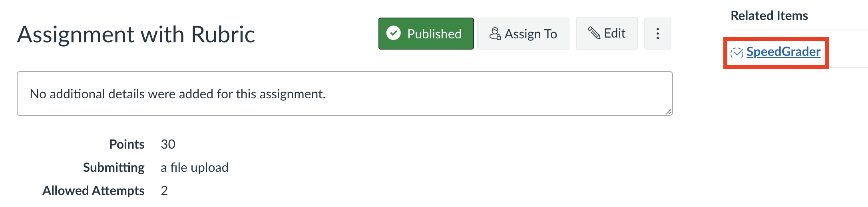Click the Related Items heading

point(769,16)
